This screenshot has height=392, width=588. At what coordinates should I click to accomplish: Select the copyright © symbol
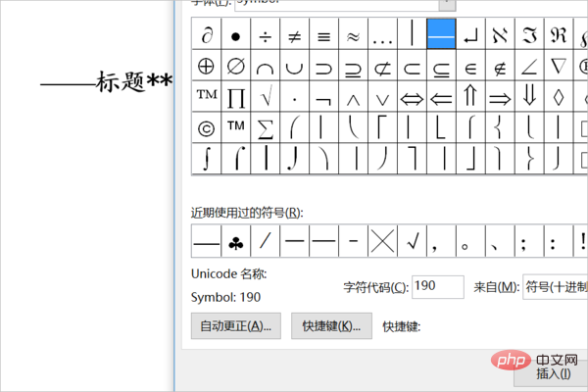coord(206,127)
